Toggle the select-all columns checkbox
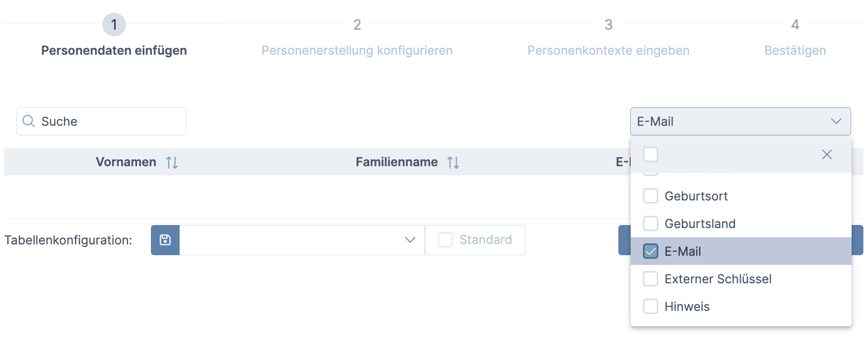The height and width of the screenshot is (337, 868). [x=651, y=154]
